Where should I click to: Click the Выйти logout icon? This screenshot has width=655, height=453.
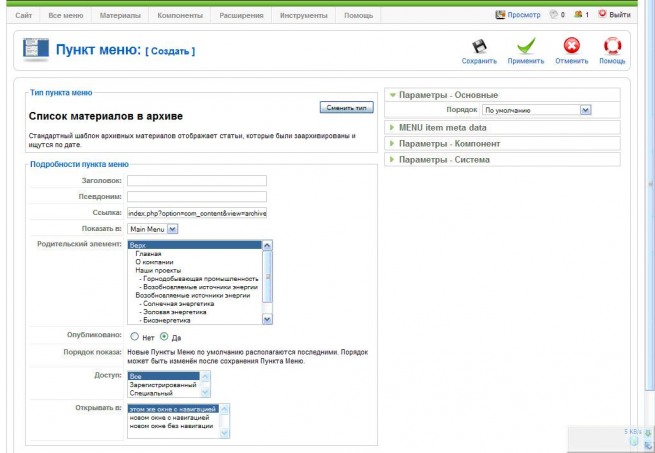(602, 14)
